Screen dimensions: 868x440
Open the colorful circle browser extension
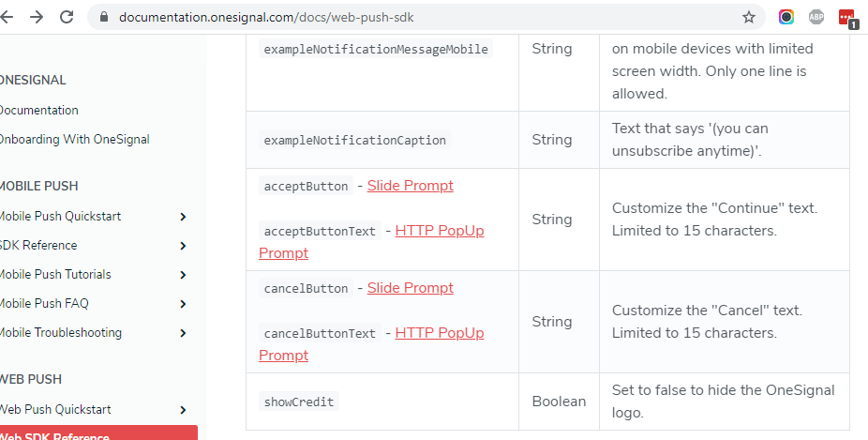786,17
